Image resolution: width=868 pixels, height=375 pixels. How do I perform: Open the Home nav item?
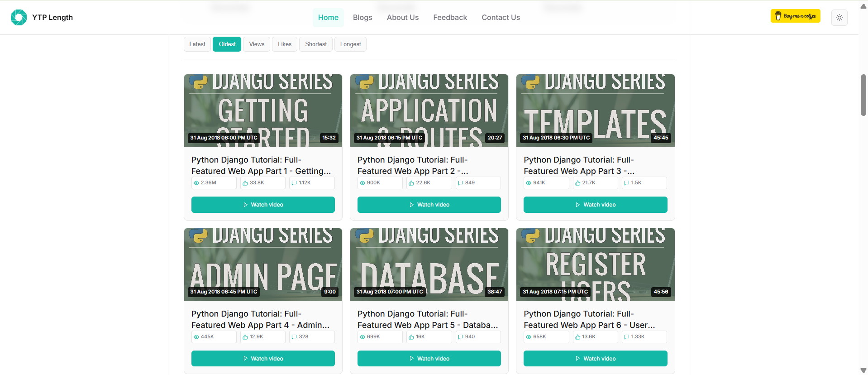coord(328,17)
